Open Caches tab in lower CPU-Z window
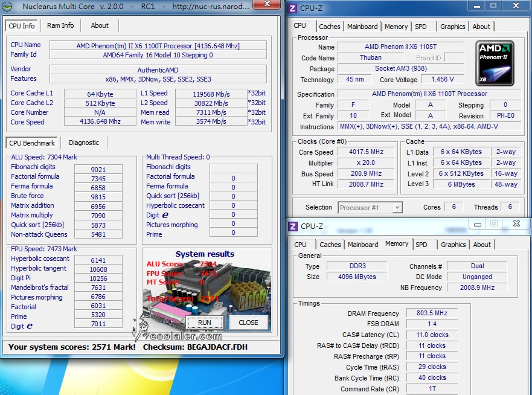The width and height of the screenshot is (532, 395). 330,245
